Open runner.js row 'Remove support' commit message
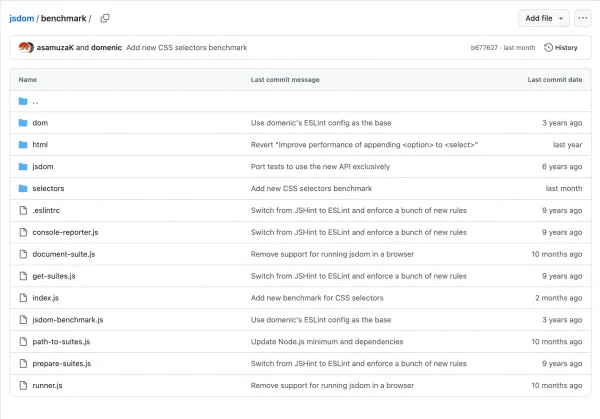 coord(333,385)
